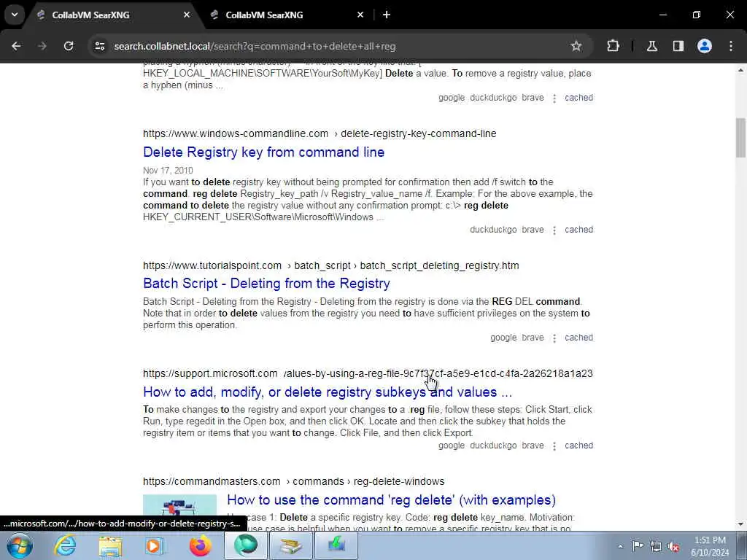Close the second CollabVM SearXNG tab

click(360, 15)
